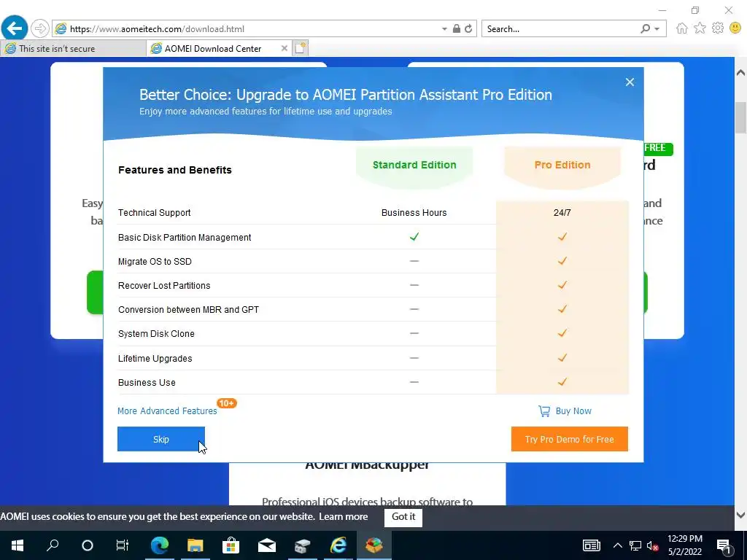Viewport: 747px width, 560px height.
Task: Open taskbar search magnifier
Action: (x=53, y=545)
